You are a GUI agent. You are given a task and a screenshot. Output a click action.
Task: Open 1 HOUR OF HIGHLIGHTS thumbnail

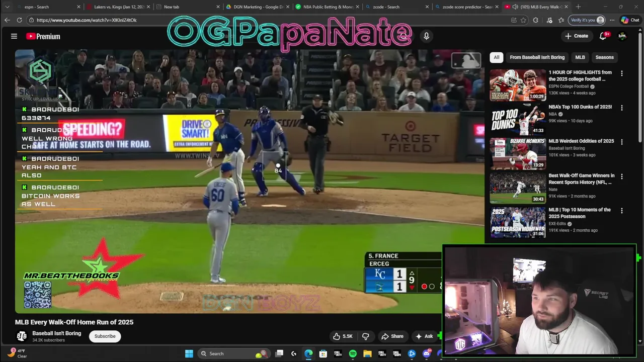point(518,85)
